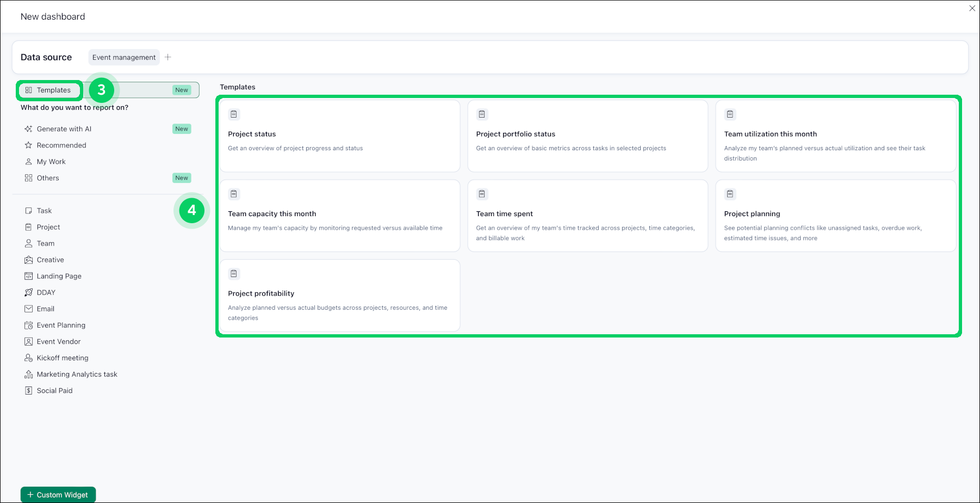Click the Email envelope icon

click(x=28, y=309)
